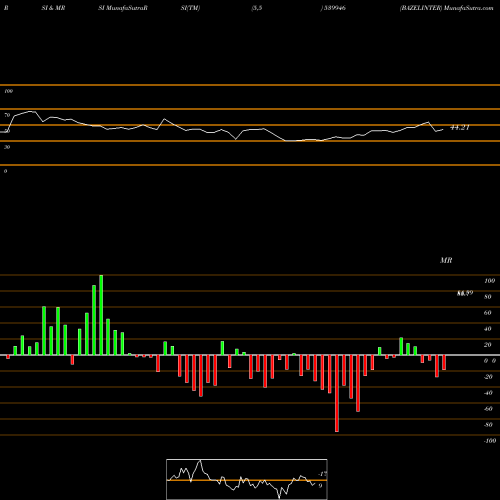
Task: Click the -100 label on the MR axis
Action: 489,441
